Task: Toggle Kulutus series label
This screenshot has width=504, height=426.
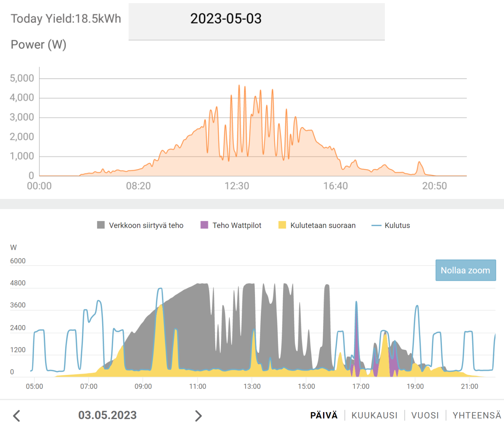Action: coord(397,225)
